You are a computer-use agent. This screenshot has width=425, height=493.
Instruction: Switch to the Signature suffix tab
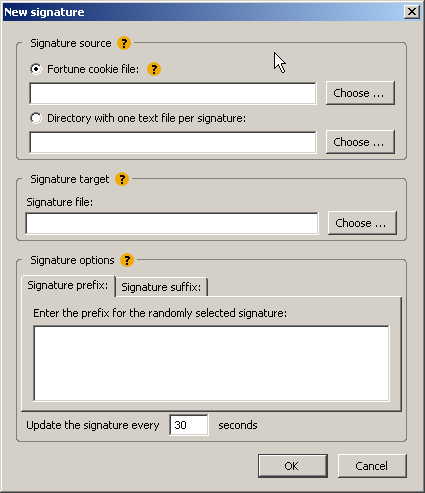click(x=161, y=287)
